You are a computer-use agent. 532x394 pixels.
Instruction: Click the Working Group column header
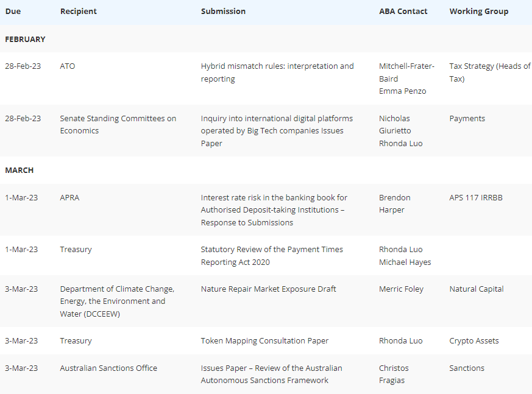point(479,11)
